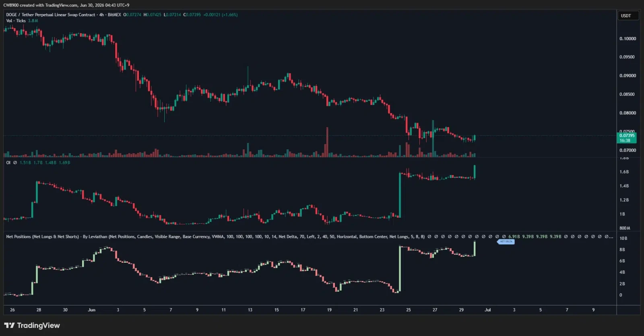This screenshot has width=644, height=336.
Task: Click the 13 date axis label
Action: pos(250,310)
